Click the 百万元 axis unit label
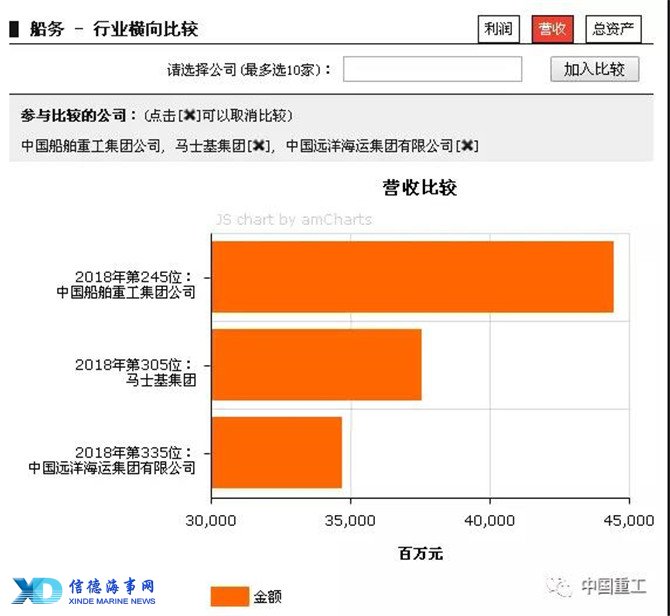 (x=420, y=553)
